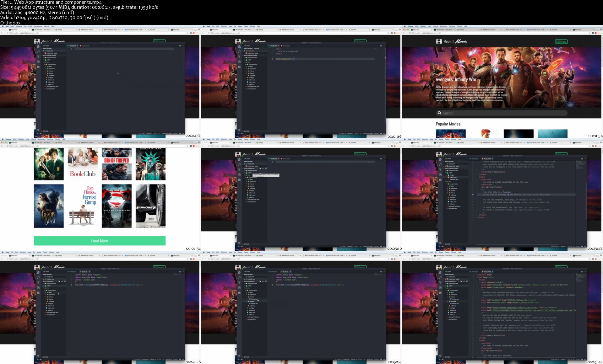Click search magnifier icon in the 00:01:54 frame
The height and width of the screenshot is (364, 603).
click(x=439, y=113)
